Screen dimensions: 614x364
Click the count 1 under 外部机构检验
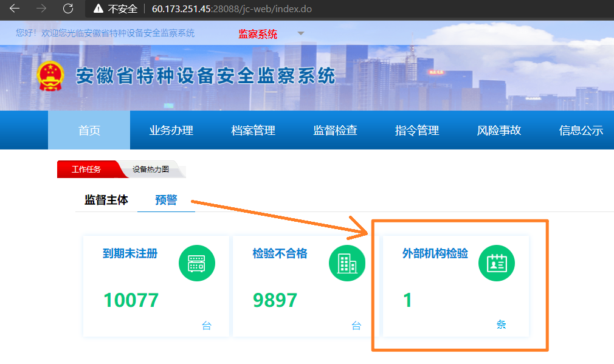pos(407,300)
